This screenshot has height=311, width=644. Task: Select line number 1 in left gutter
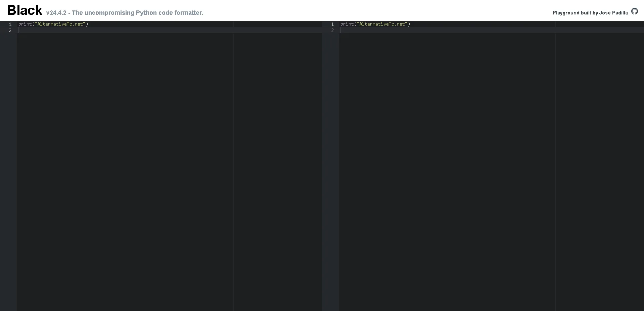[x=10, y=24]
